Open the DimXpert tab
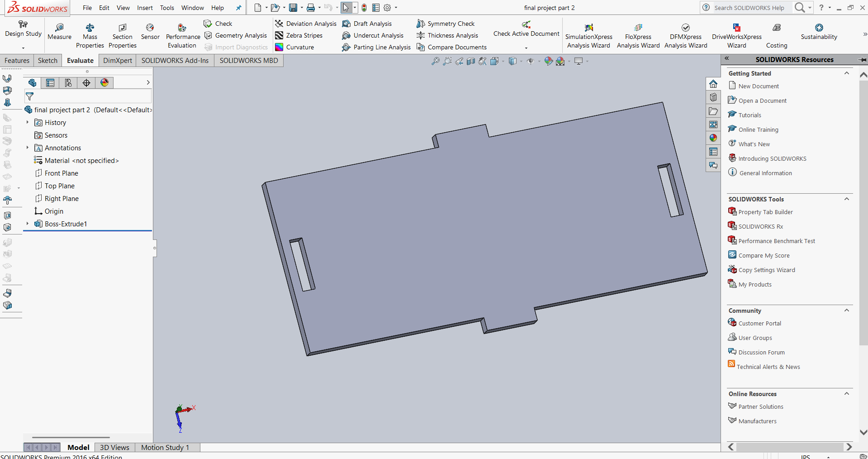 (x=118, y=60)
